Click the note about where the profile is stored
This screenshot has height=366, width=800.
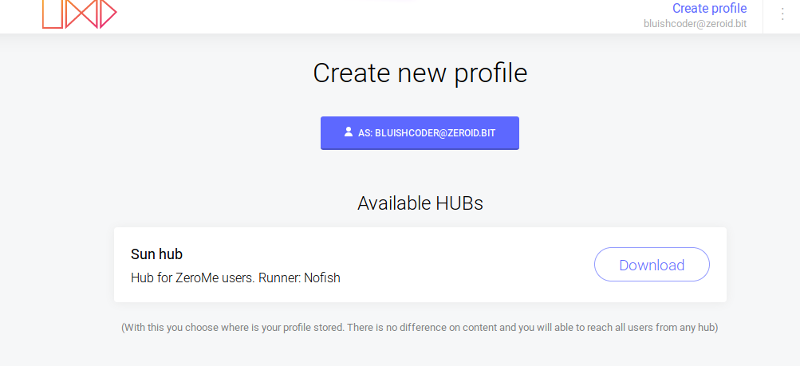coord(419,328)
